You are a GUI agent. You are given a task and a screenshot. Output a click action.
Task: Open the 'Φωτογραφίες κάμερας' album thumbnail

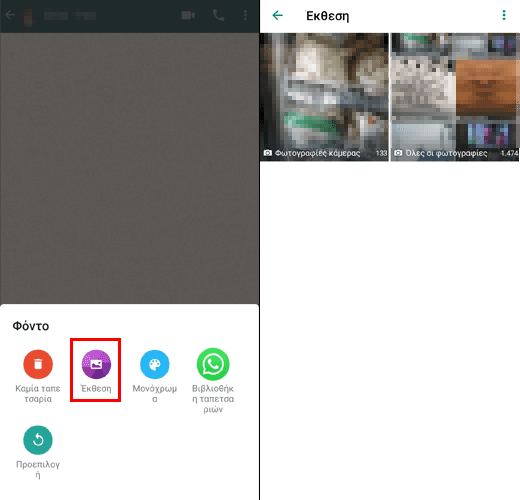(x=324, y=97)
